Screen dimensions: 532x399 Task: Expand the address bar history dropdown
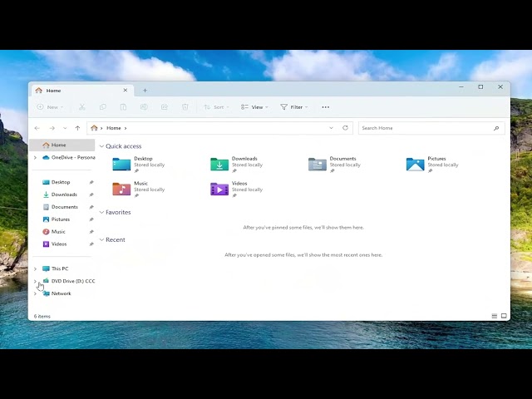[x=331, y=128]
